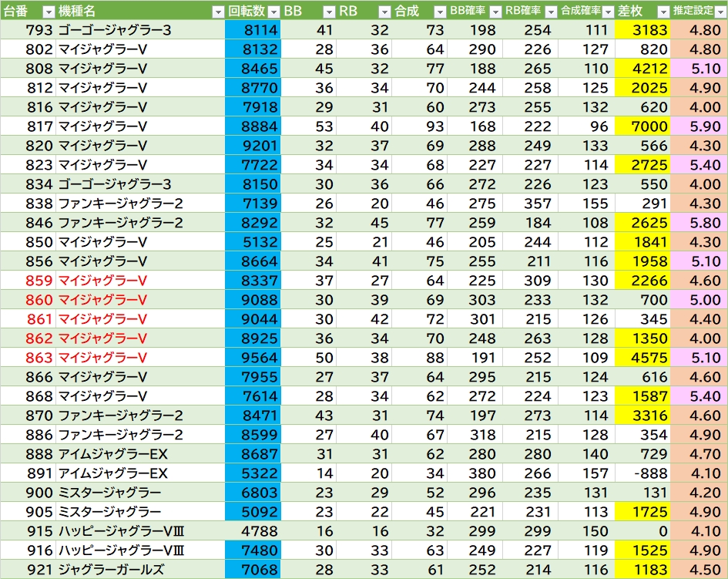Open the 差枚 column filter dropdown
Viewport: 728px width, 579px height.
pyautogui.click(x=663, y=12)
